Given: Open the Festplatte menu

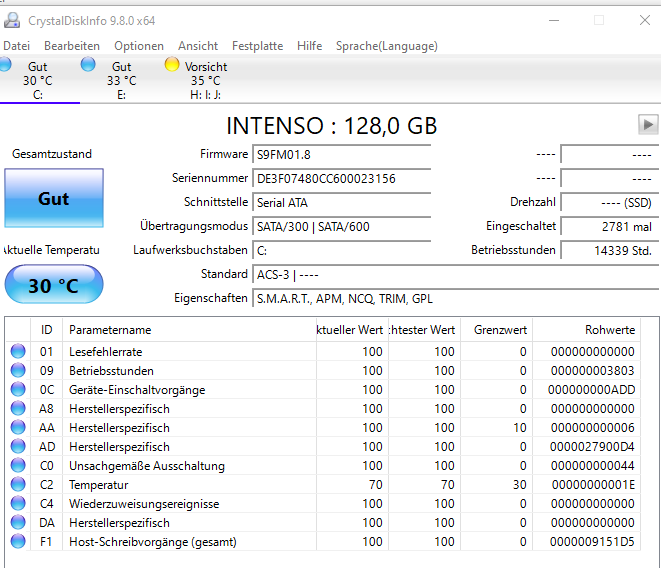Looking at the screenshot, I should pyautogui.click(x=258, y=46).
